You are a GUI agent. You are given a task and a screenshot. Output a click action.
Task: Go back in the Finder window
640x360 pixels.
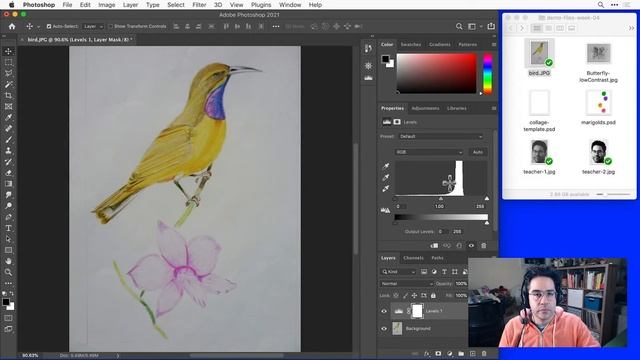[x=510, y=28]
